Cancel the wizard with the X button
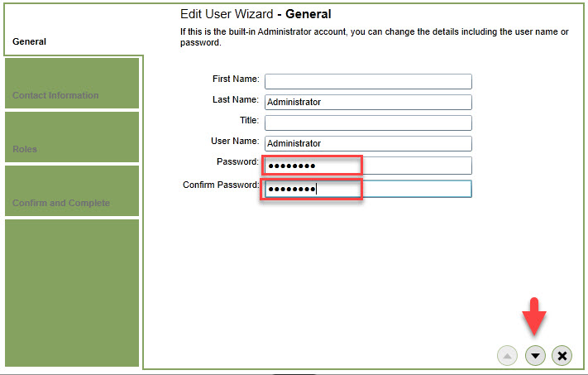 [562, 355]
